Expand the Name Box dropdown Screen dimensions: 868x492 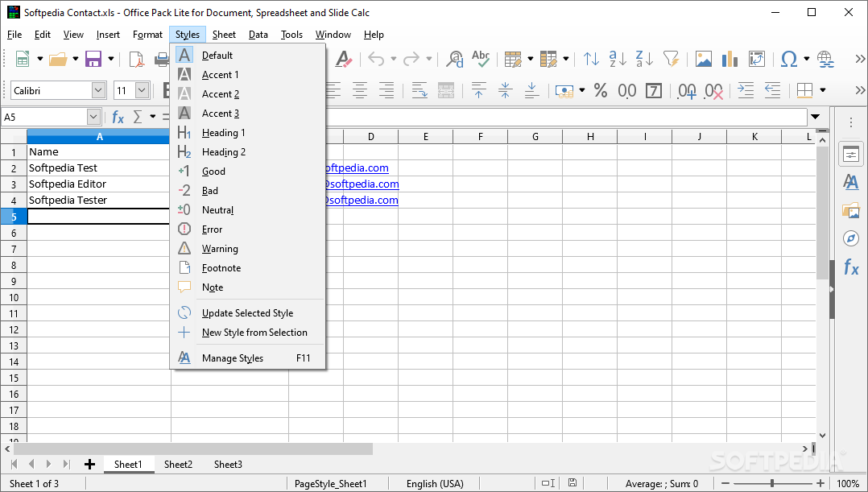[x=93, y=117]
